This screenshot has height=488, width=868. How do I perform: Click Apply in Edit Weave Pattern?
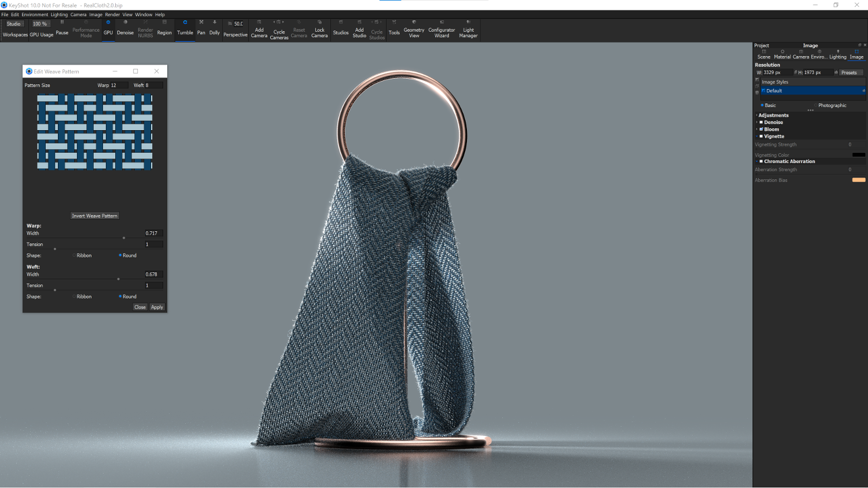(157, 307)
